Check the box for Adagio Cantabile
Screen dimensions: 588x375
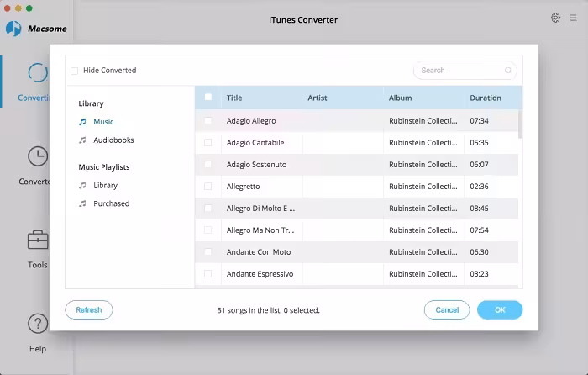[x=207, y=143]
